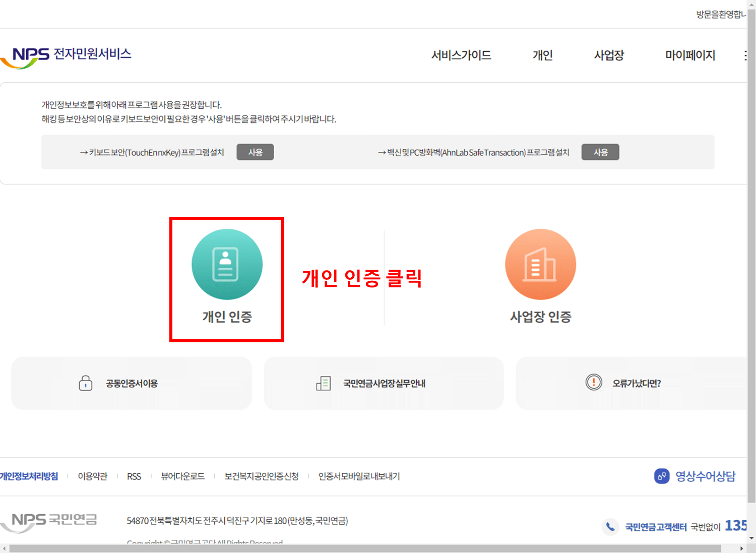Screen dimensions: 756x553
Task: Open the 개인정보처리방침 link
Action: [x=29, y=476]
